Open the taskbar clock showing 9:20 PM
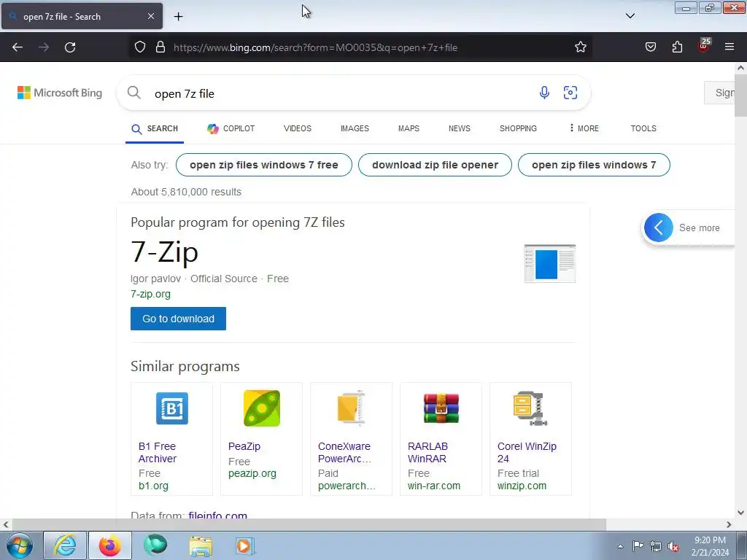The image size is (747, 560). 709,546
